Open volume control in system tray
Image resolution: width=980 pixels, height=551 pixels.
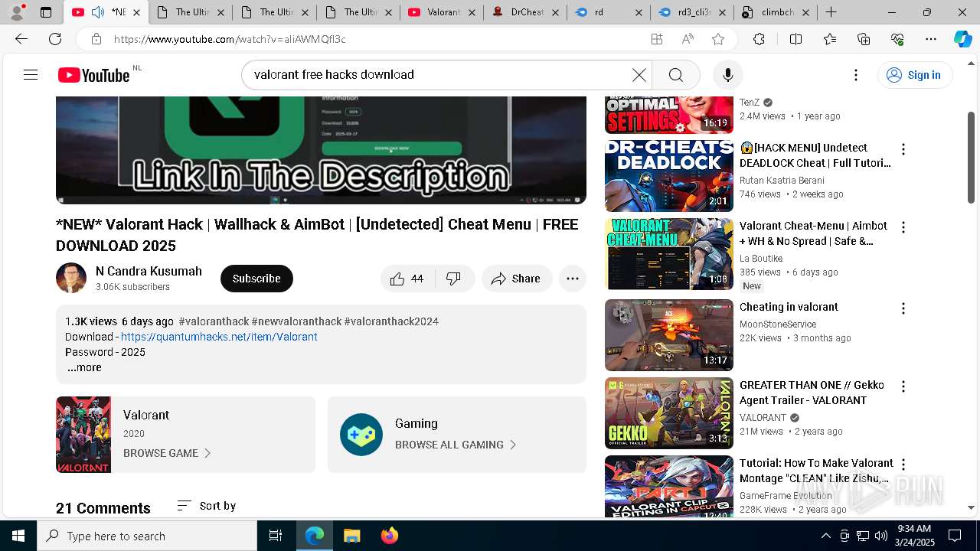[881, 536]
